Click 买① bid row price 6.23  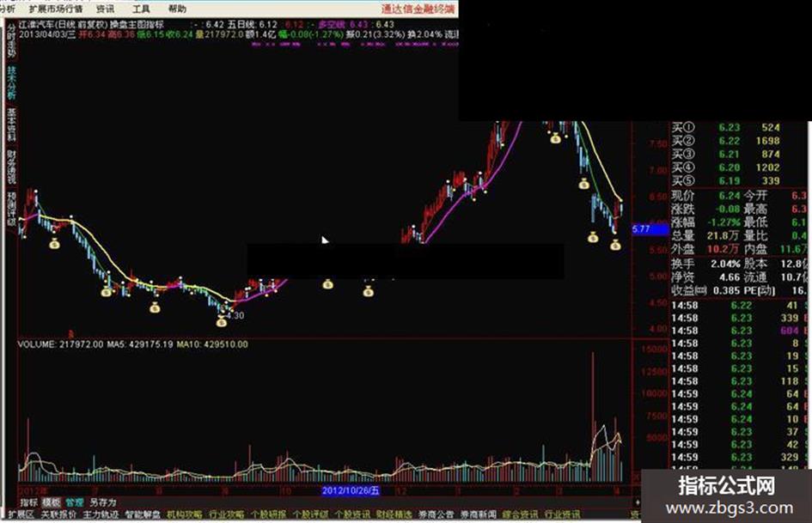[730, 127]
